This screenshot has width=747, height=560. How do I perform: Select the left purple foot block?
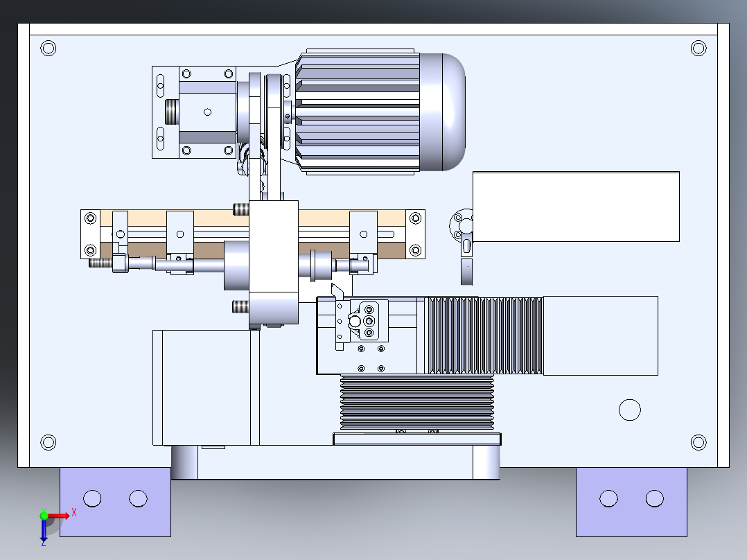(x=115, y=502)
